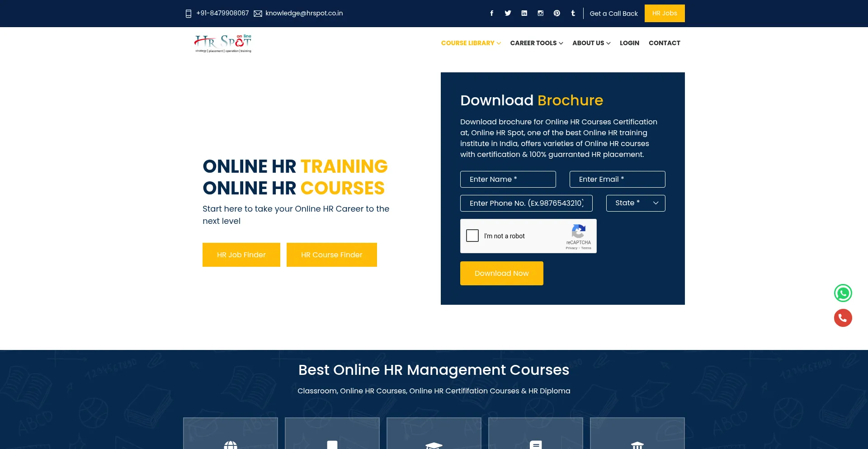Expand the Course Library menu

pyautogui.click(x=471, y=43)
